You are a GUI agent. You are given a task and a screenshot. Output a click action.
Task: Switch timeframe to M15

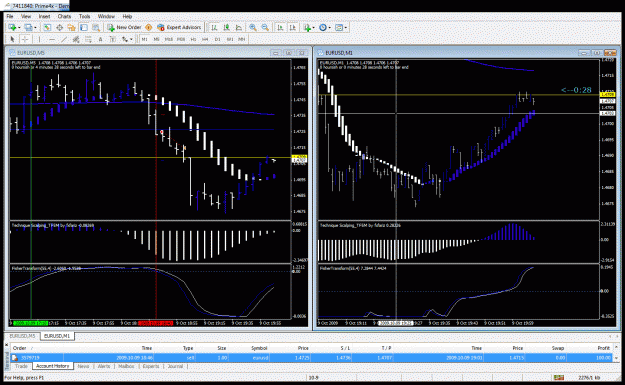pos(169,39)
